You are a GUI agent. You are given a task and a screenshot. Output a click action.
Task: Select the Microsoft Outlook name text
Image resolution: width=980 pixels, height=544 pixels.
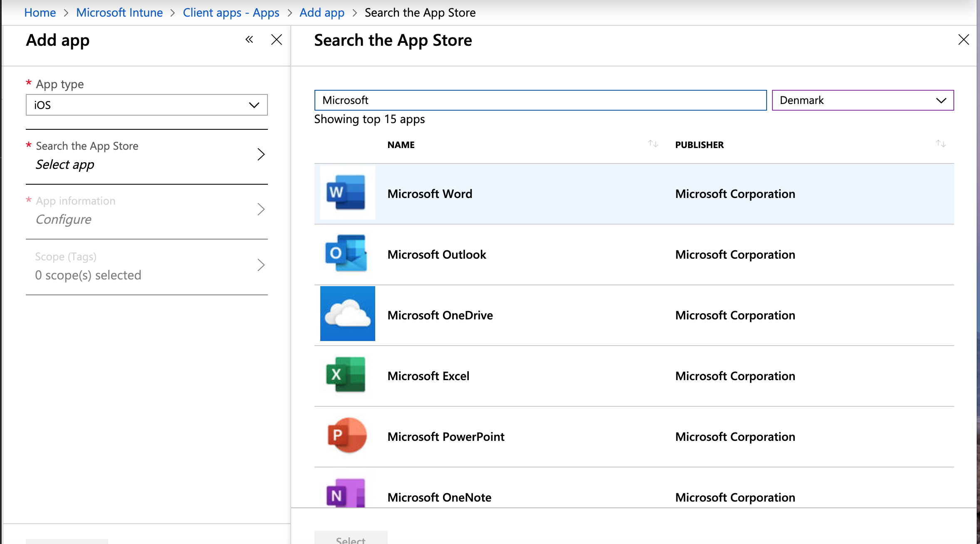(x=437, y=255)
